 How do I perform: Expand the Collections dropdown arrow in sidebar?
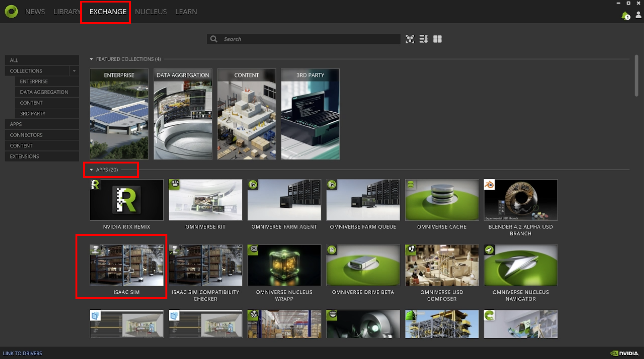[74, 71]
